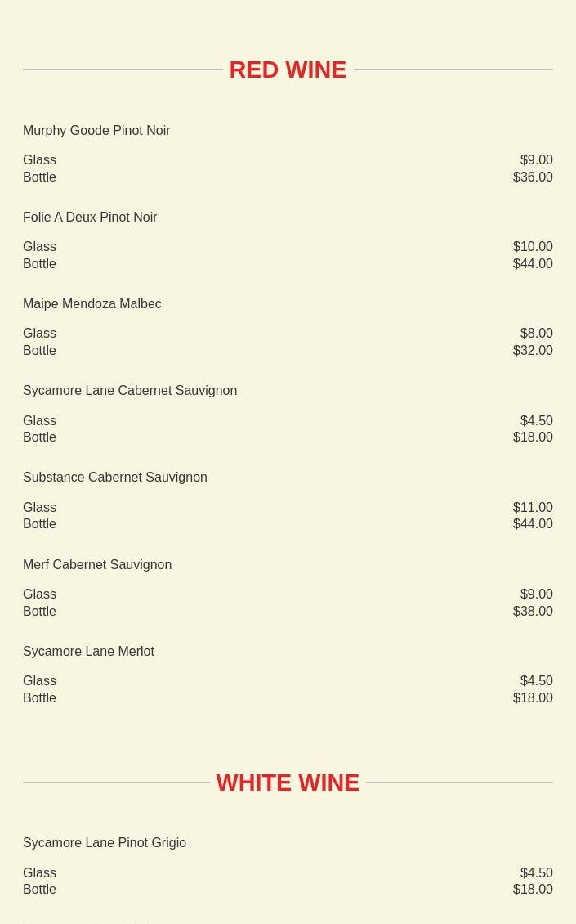This screenshot has width=576, height=924.
Task: Open Sycamore Lane Cabernet Sauvignon item
Action: pyautogui.click(x=130, y=391)
